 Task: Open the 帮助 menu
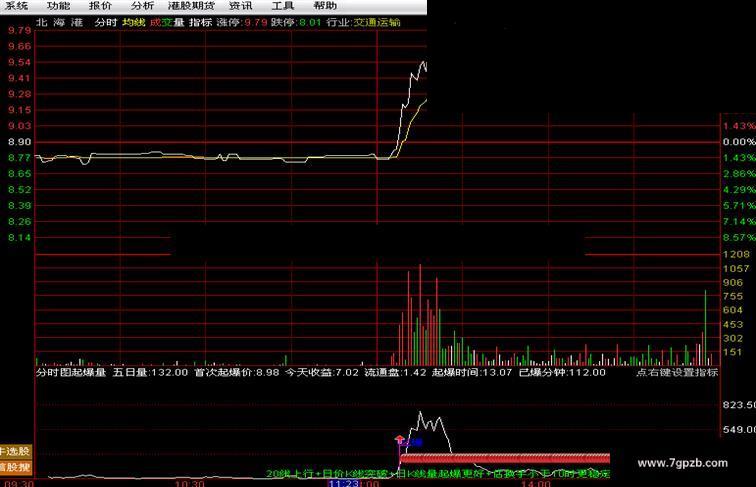click(325, 6)
